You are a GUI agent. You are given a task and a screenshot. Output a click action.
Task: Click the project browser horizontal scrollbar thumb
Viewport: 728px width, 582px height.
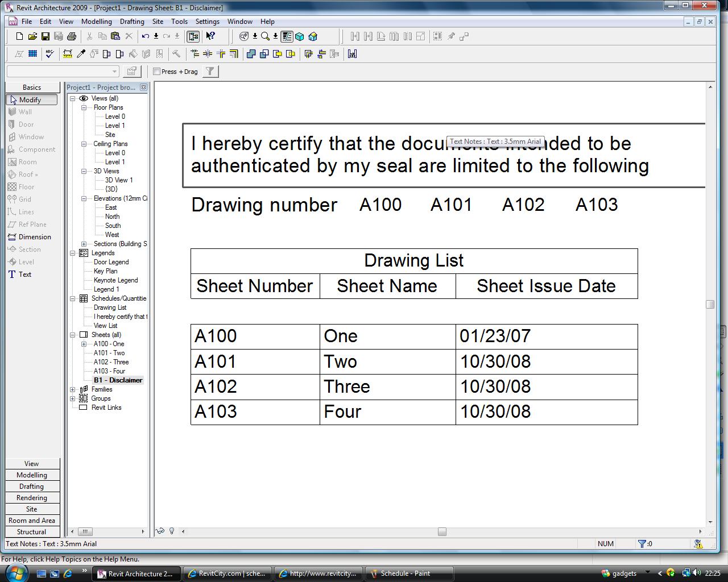pyautogui.click(x=85, y=531)
